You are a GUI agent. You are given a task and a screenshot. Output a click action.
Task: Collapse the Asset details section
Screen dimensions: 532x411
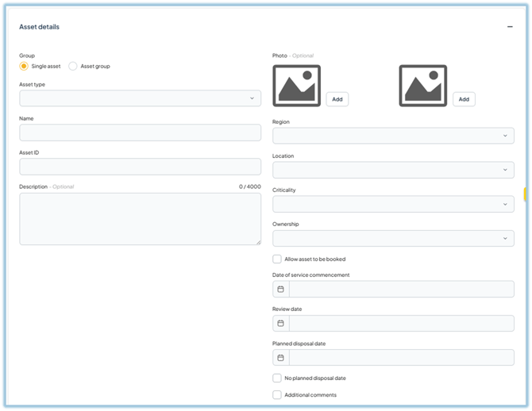pos(510,27)
